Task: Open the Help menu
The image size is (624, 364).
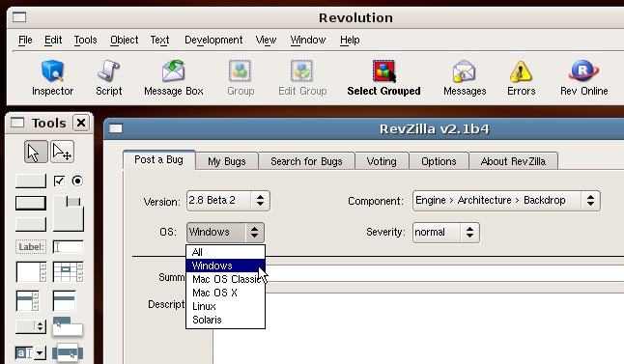Action: [x=350, y=40]
